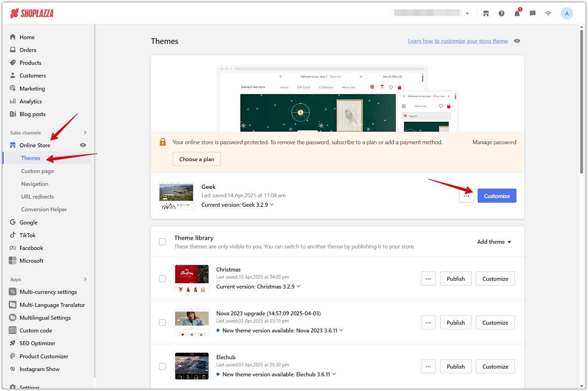The image size is (588, 391).
Task: Customize the Nova 2023 upgrade theme
Action: [495, 322]
